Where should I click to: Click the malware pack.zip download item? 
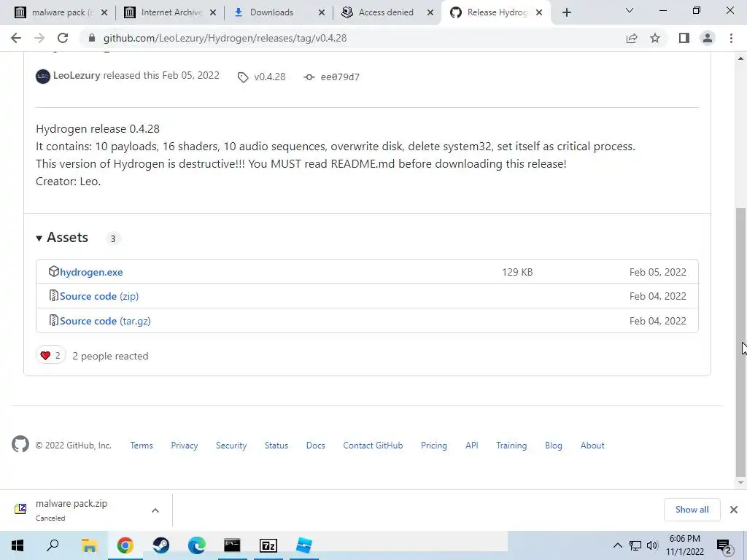click(71, 510)
